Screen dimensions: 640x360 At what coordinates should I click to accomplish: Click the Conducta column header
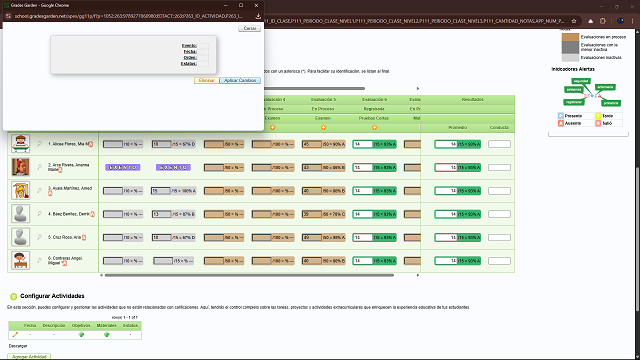coord(499,127)
